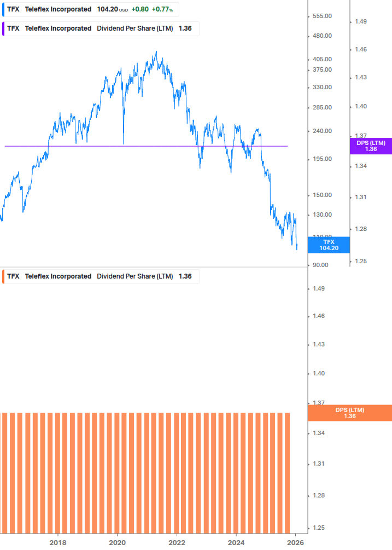Select orange Dividend Per Share legend

tap(101, 276)
